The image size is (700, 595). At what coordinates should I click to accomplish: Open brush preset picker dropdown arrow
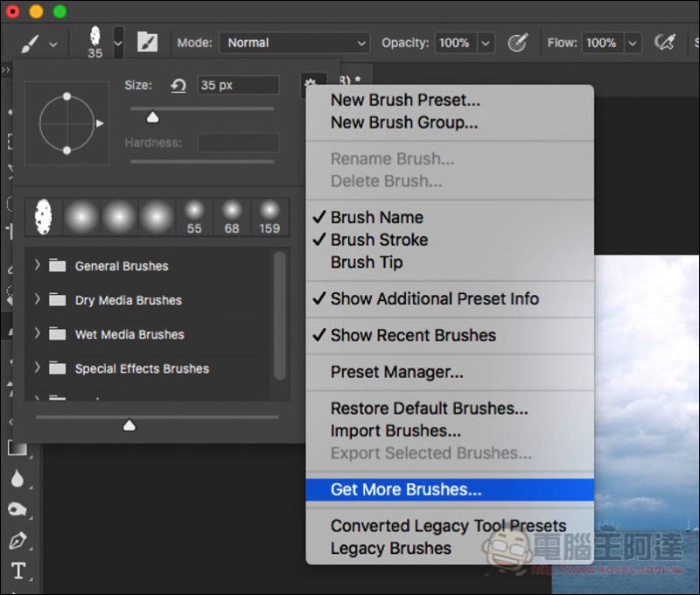click(x=118, y=43)
